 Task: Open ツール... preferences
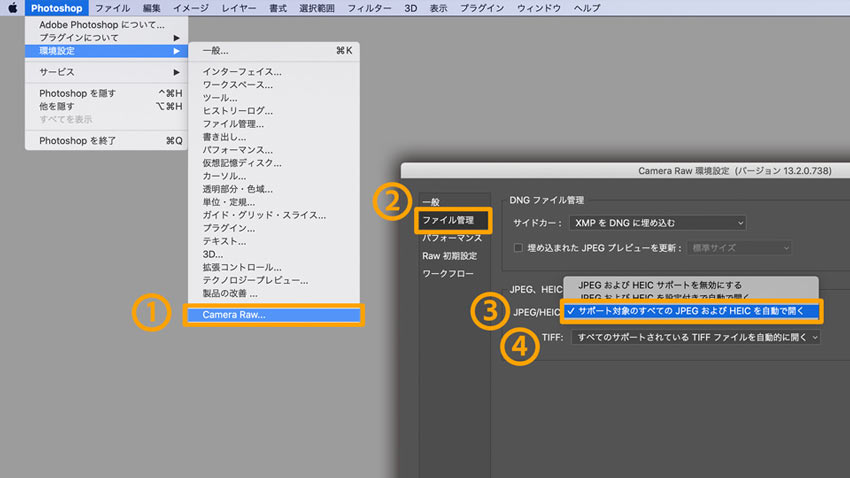[x=274, y=98]
